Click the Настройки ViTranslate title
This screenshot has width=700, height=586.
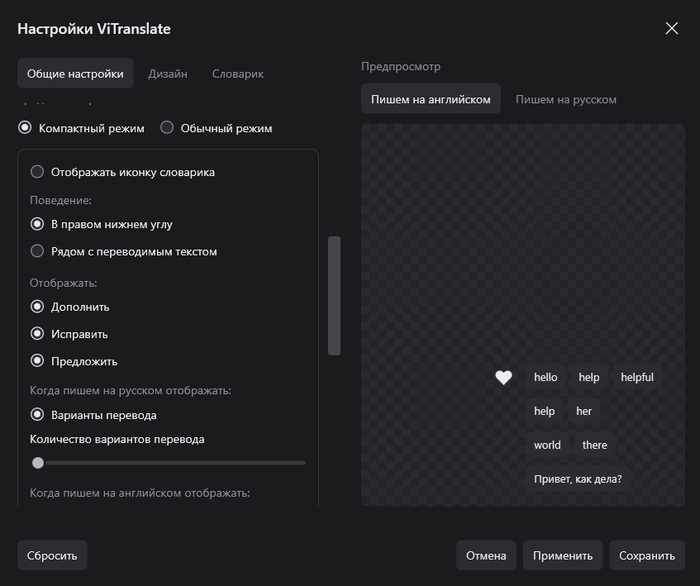94,29
